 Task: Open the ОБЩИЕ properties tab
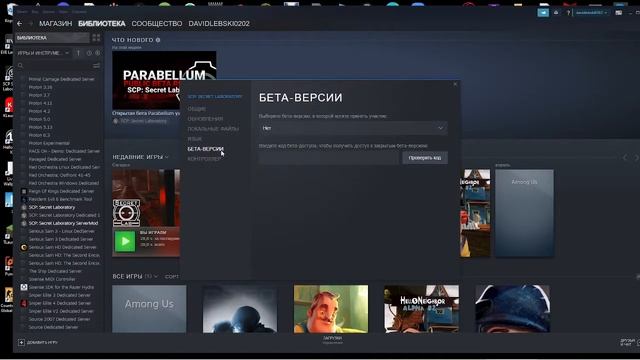click(x=197, y=109)
